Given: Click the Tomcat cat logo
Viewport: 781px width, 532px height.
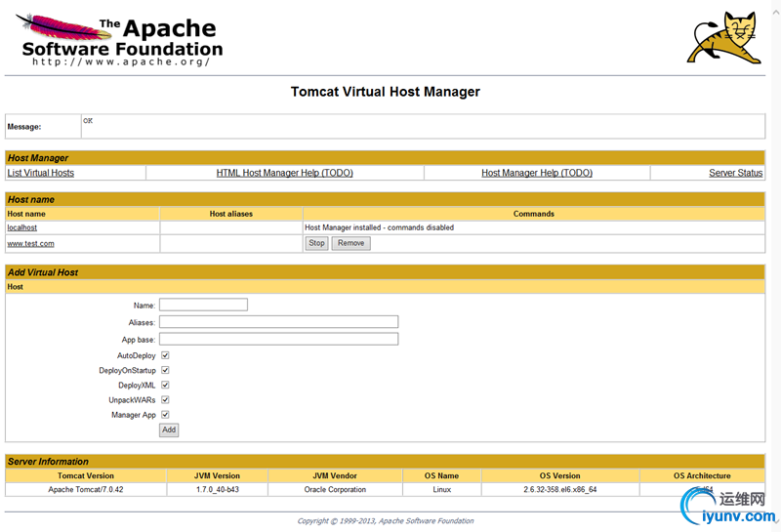Looking at the screenshot, I should (723, 37).
